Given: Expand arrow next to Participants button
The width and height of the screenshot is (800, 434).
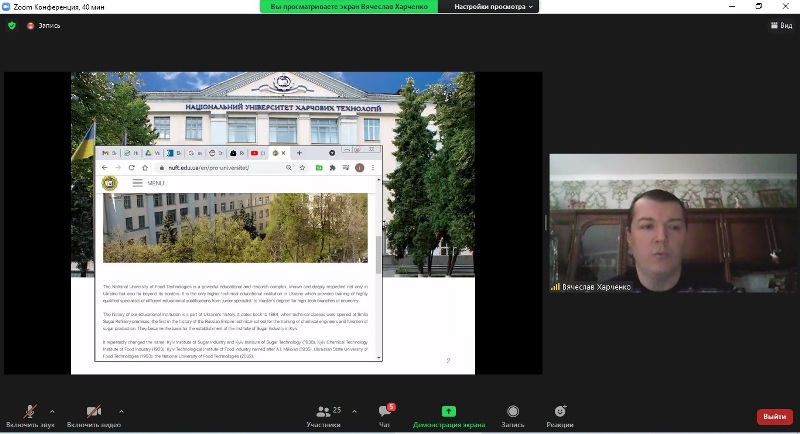Looking at the screenshot, I should coord(354,411).
